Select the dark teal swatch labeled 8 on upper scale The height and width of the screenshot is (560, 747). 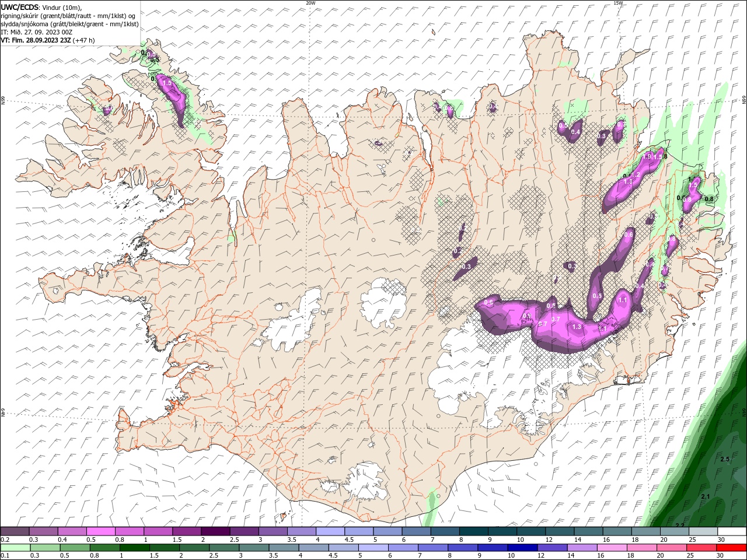(474, 531)
